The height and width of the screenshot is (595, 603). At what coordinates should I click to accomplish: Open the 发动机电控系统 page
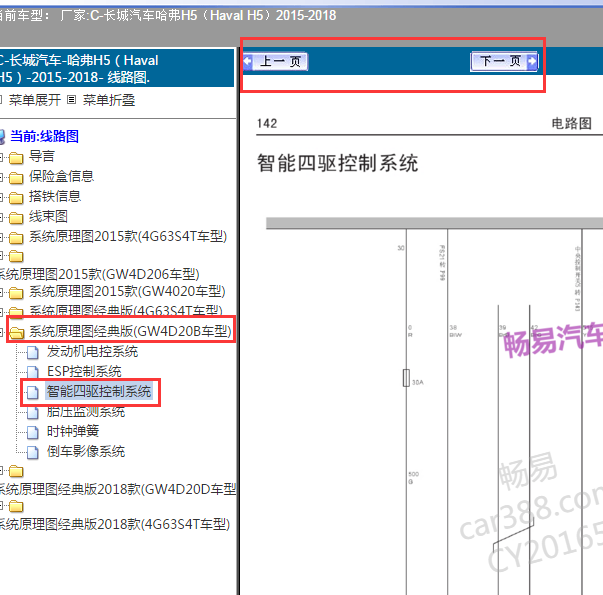pos(92,351)
